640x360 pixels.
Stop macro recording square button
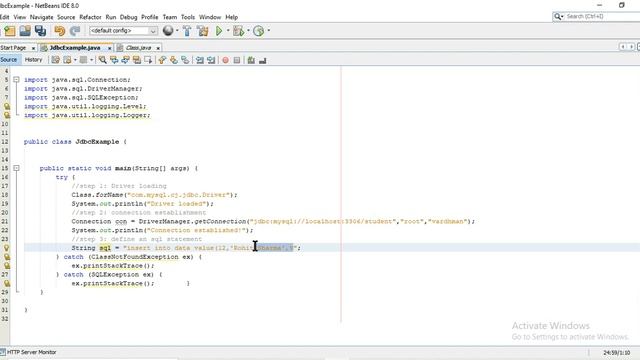tap(237, 60)
